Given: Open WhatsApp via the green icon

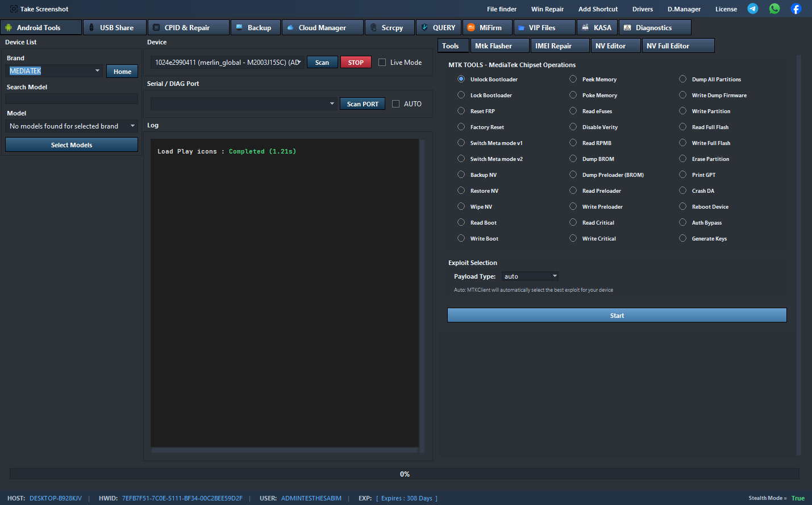Looking at the screenshot, I should (x=774, y=9).
